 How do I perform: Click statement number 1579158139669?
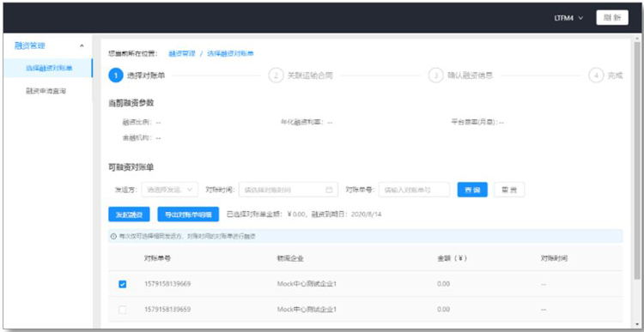(x=167, y=284)
